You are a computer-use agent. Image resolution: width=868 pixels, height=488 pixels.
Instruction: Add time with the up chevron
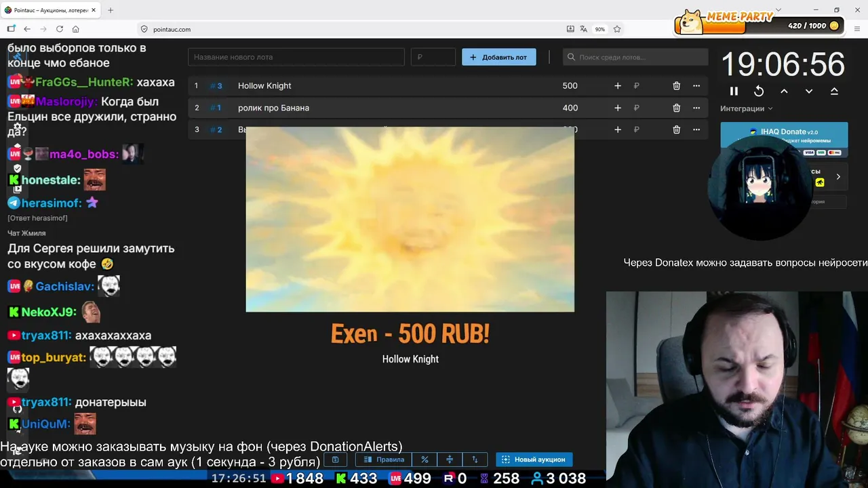coord(784,91)
